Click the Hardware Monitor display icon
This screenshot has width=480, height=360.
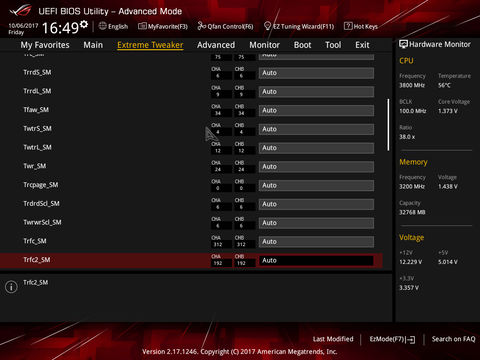click(x=403, y=44)
